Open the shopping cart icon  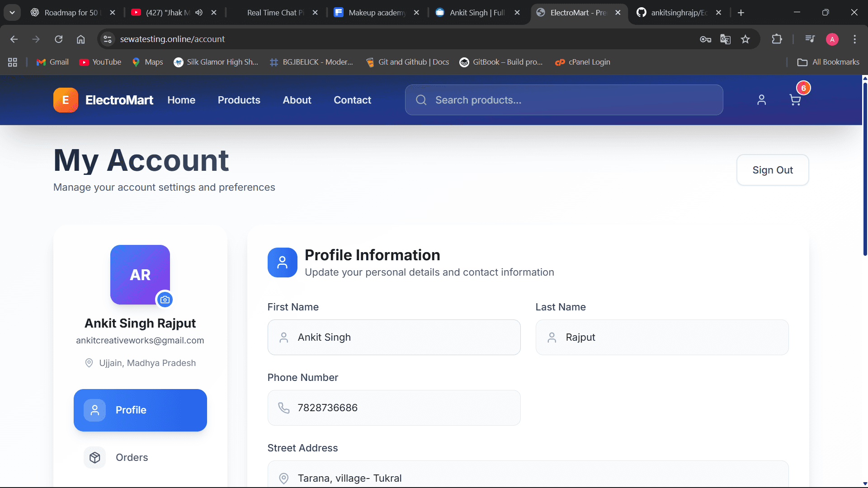point(795,100)
